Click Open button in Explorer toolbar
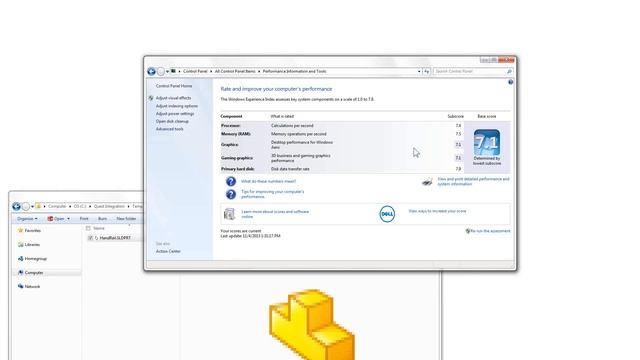This screenshot has width=640, height=360. tap(56, 219)
